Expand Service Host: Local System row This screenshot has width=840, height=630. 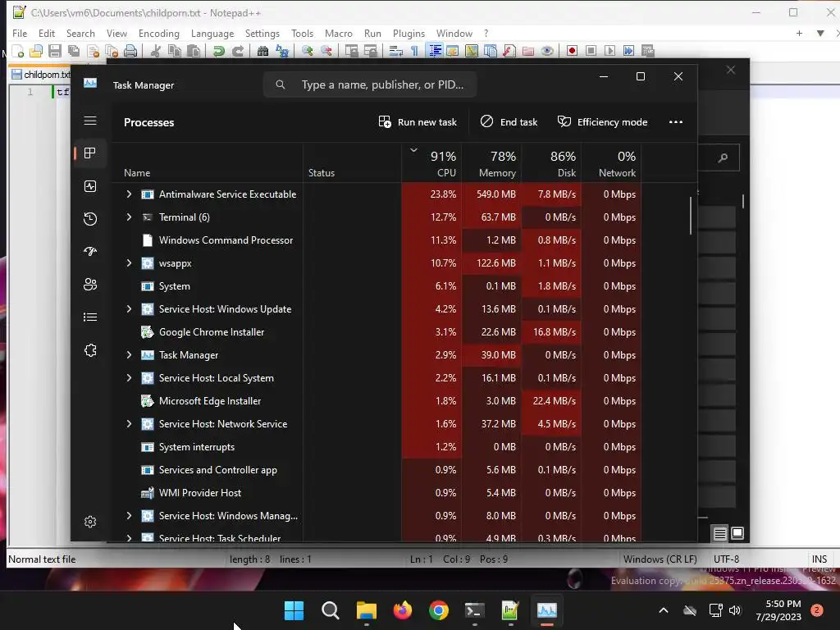coord(129,377)
